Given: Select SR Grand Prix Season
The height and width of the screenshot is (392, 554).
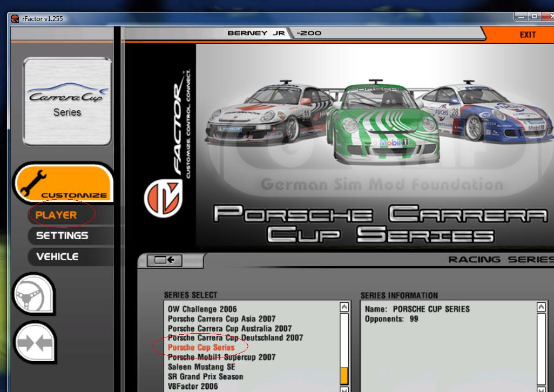Looking at the screenshot, I should [205, 376].
